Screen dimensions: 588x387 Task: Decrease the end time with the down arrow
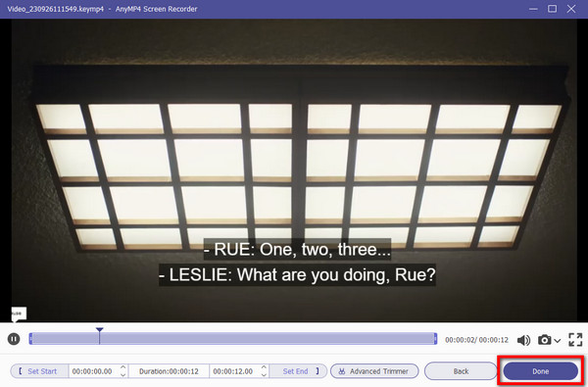click(x=264, y=374)
